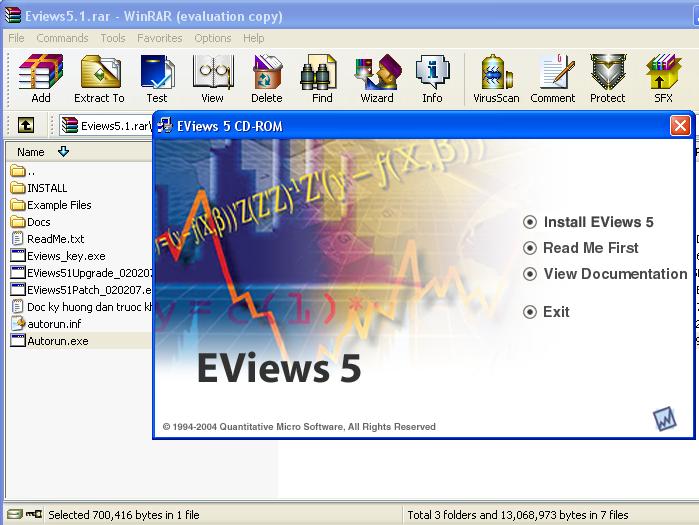This screenshot has width=699, height=525.
Task: Click the Eviews5.1.rar address path field
Action: click(x=106, y=125)
